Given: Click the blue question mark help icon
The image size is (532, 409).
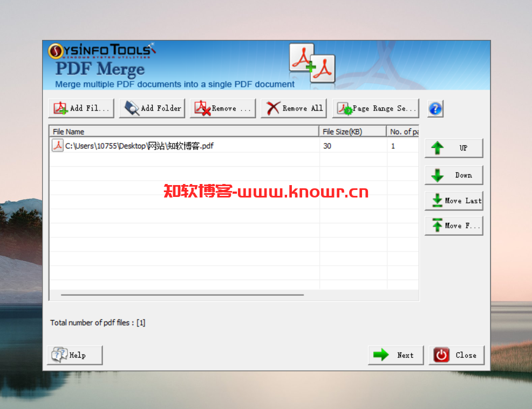Looking at the screenshot, I should point(435,109).
